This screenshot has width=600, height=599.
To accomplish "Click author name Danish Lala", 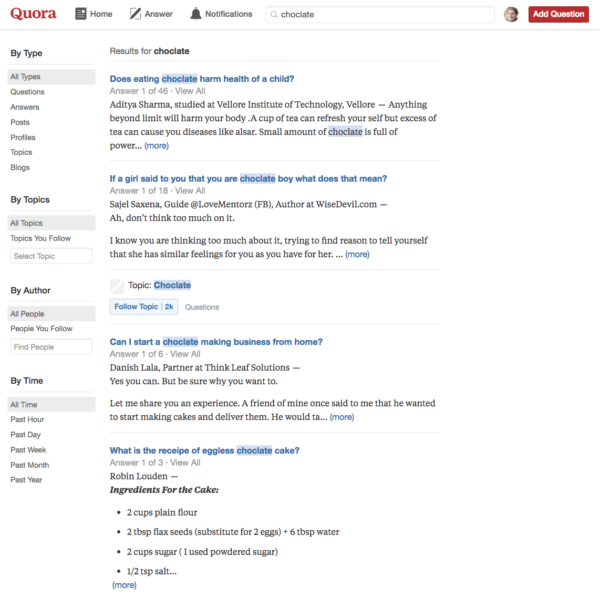I will click(134, 368).
